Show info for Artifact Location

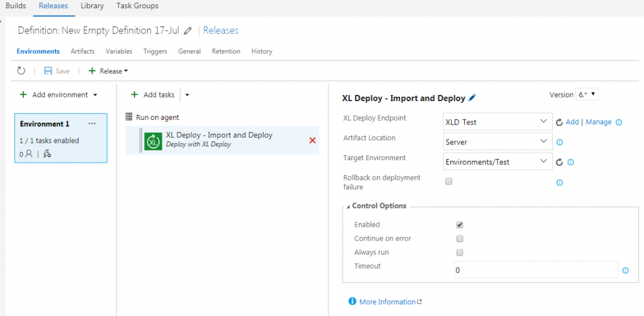pyautogui.click(x=559, y=142)
